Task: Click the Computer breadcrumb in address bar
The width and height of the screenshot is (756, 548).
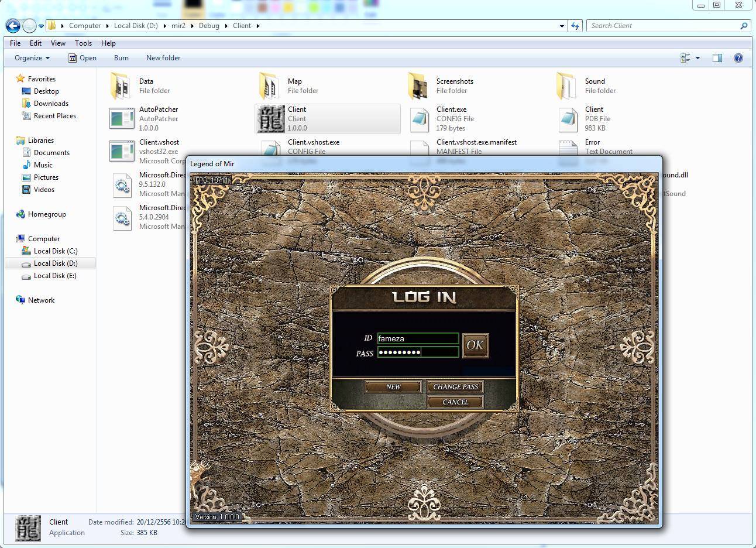Action: pyautogui.click(x=85, y=26)
